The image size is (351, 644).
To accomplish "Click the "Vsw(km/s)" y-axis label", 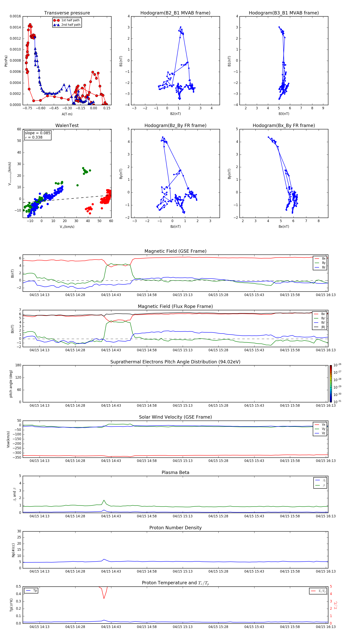I will point(8,439).
